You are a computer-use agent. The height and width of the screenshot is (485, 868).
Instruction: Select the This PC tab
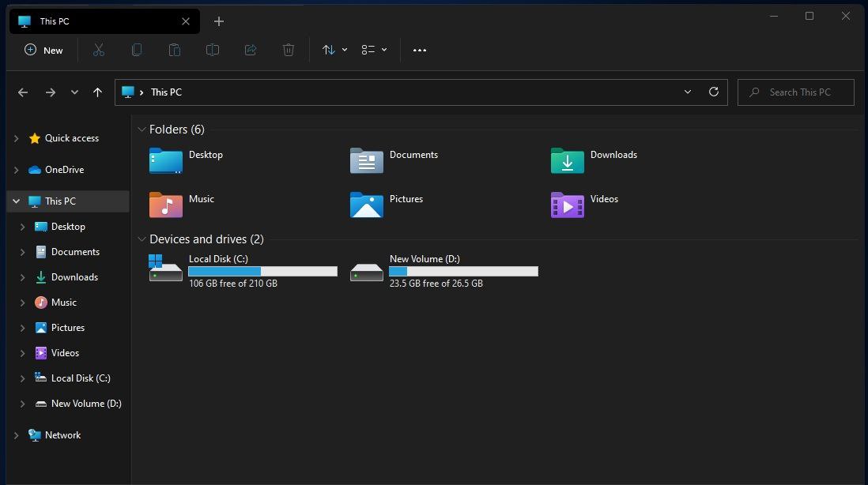(104, 21)
